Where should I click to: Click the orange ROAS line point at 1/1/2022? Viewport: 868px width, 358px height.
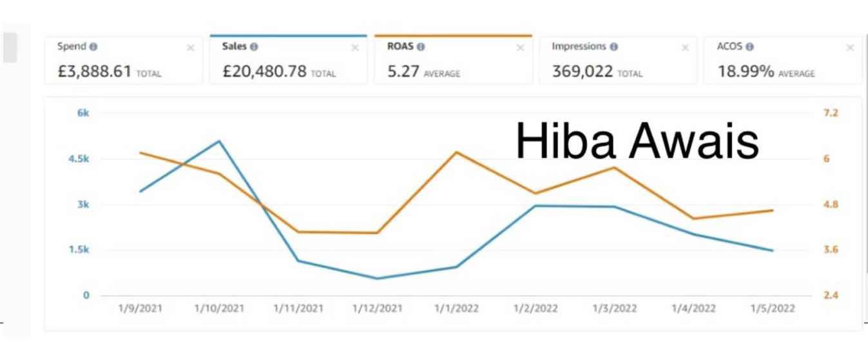(x=457, y=152)
